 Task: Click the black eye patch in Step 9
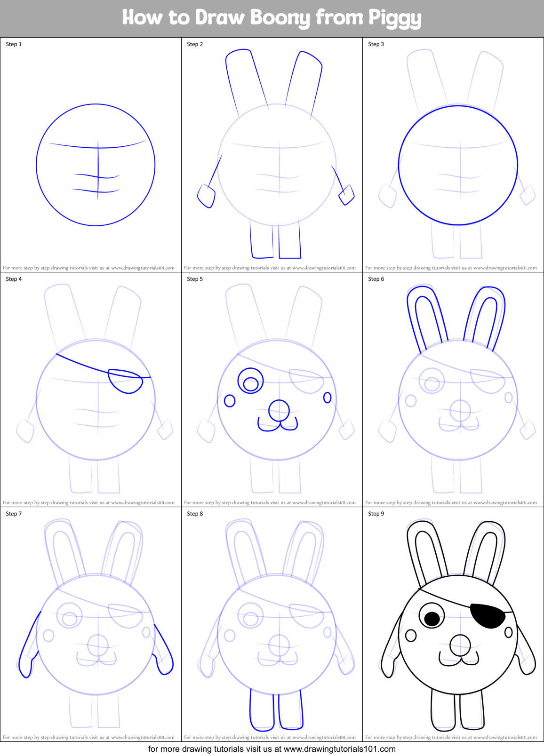pos(488,616)
